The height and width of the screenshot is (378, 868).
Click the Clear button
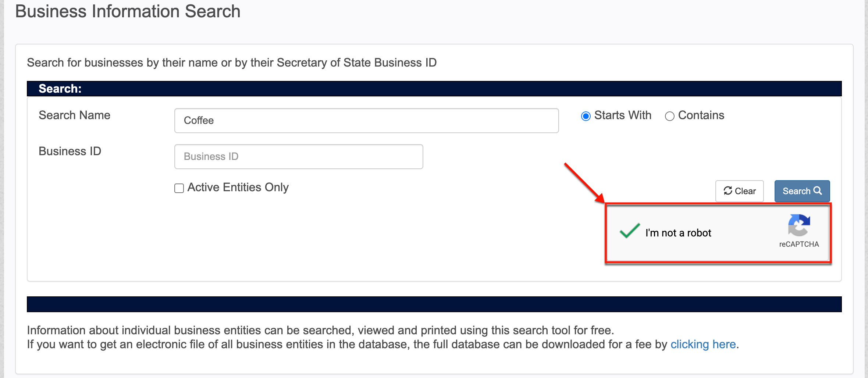click(740, 191)
